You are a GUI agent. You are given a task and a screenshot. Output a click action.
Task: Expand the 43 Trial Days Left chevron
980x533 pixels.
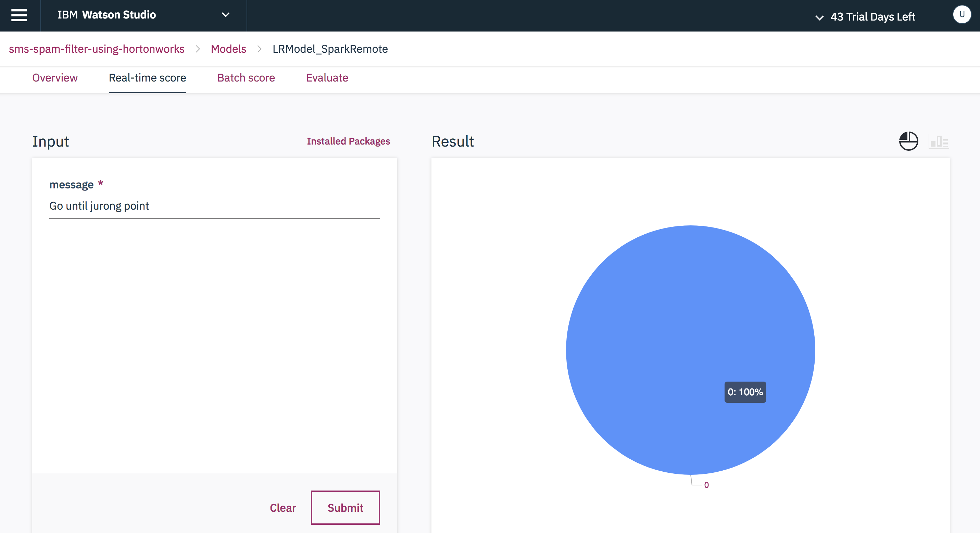tap(819, 17)
